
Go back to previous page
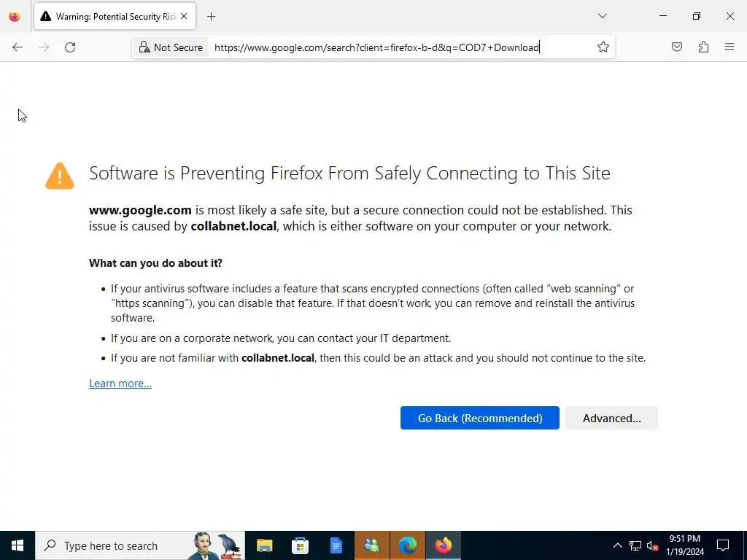click(18, 47)
